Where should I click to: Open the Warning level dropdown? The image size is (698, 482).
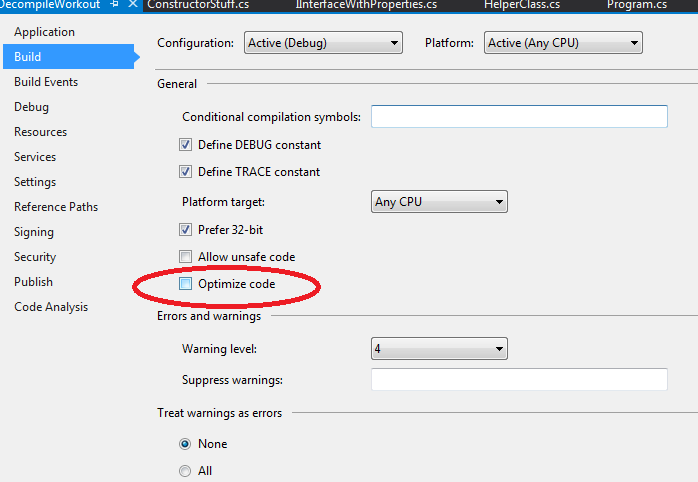(x=439, y=349)
